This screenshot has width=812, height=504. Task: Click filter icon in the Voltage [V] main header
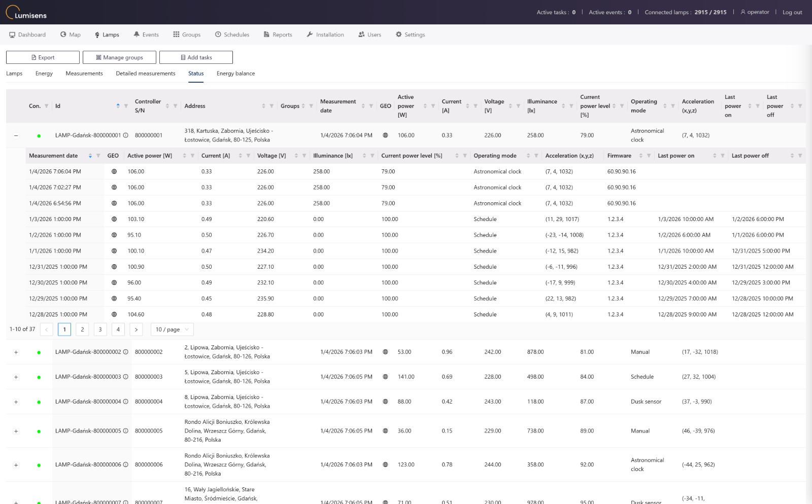518,106
